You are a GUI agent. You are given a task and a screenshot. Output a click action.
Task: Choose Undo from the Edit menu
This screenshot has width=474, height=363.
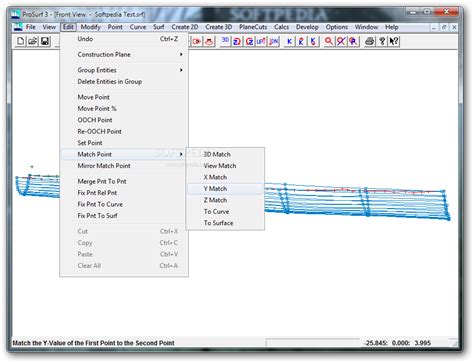coord(124,39)
